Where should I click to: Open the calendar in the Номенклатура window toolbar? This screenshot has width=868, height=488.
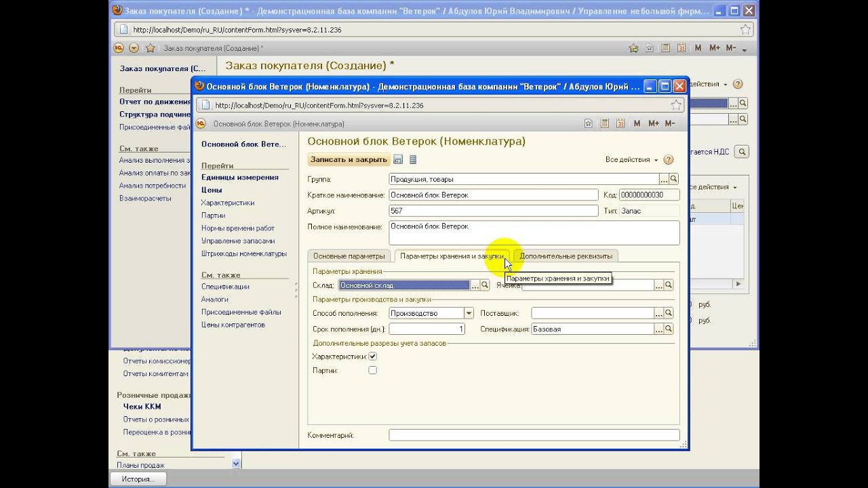click(620, 123)
